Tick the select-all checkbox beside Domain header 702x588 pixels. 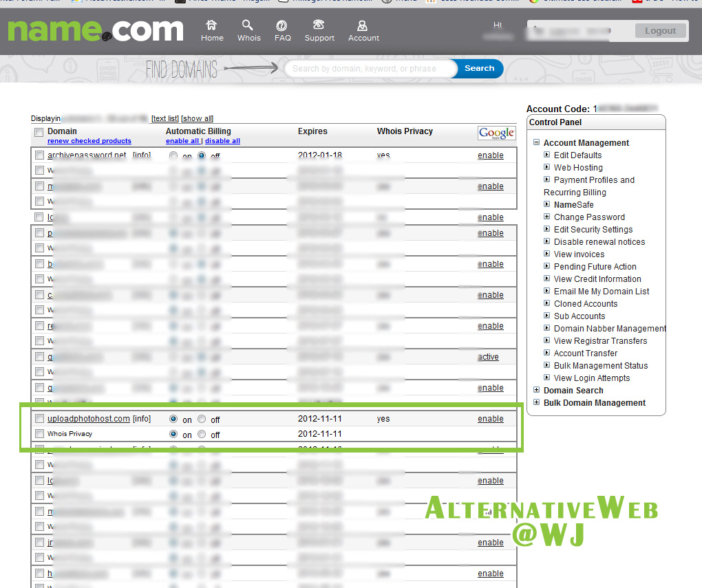39,132
